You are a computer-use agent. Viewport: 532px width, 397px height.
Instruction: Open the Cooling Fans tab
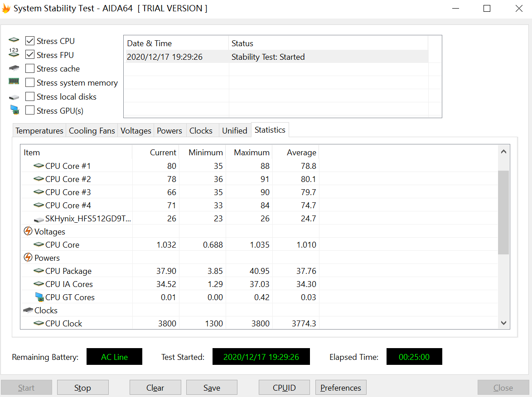click(x=92, y=130)
